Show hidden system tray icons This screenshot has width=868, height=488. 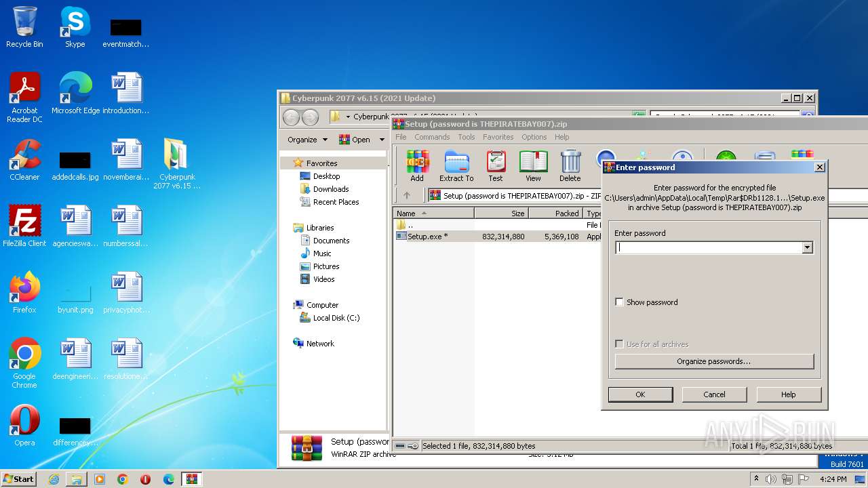pyautogui.click(x=756, y=479)
